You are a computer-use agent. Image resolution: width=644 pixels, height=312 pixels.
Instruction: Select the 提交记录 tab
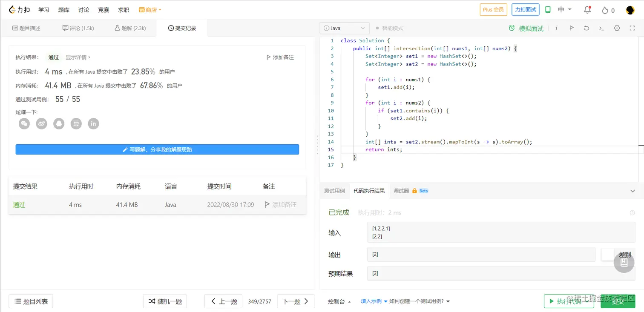[x=182, y=28]
